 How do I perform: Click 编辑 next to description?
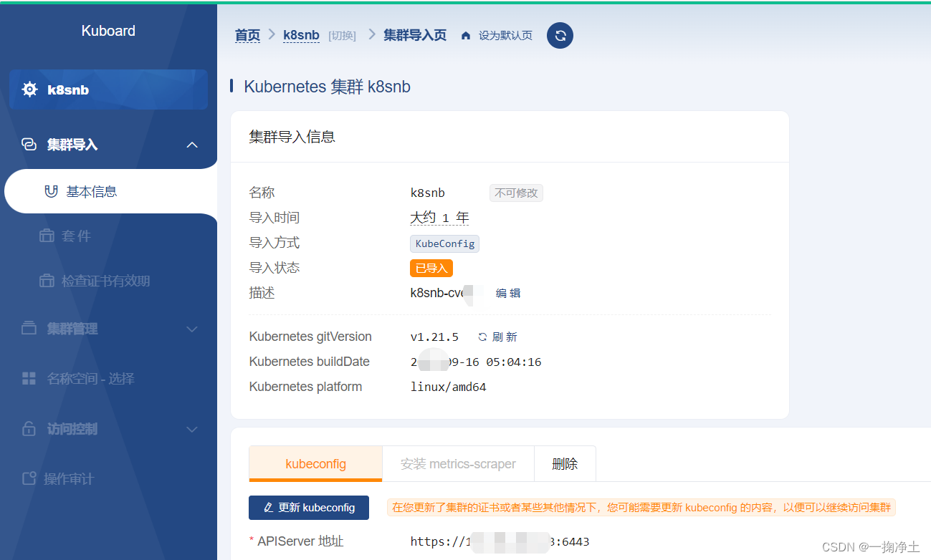pos(508,293)
